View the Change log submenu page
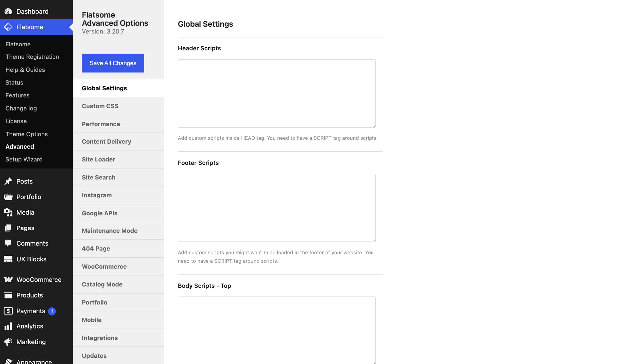This screenshot has height=364, width=638. pos(21,108)
